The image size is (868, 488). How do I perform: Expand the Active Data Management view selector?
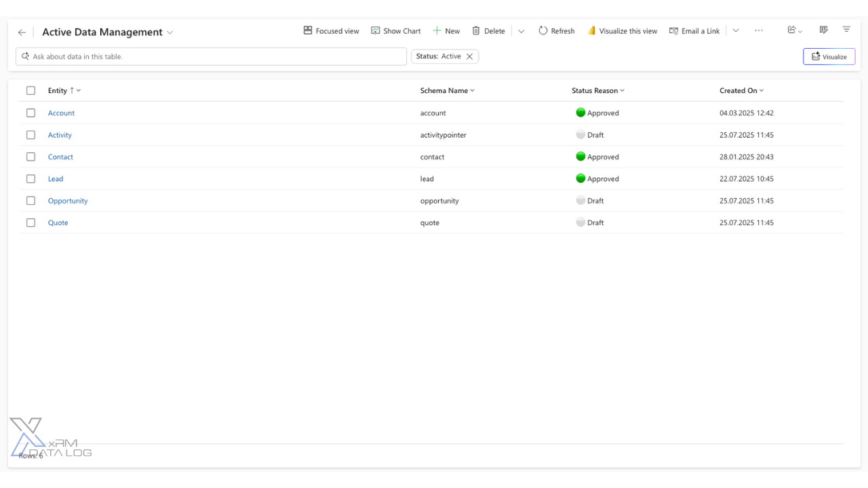click(x=170, y=33)
